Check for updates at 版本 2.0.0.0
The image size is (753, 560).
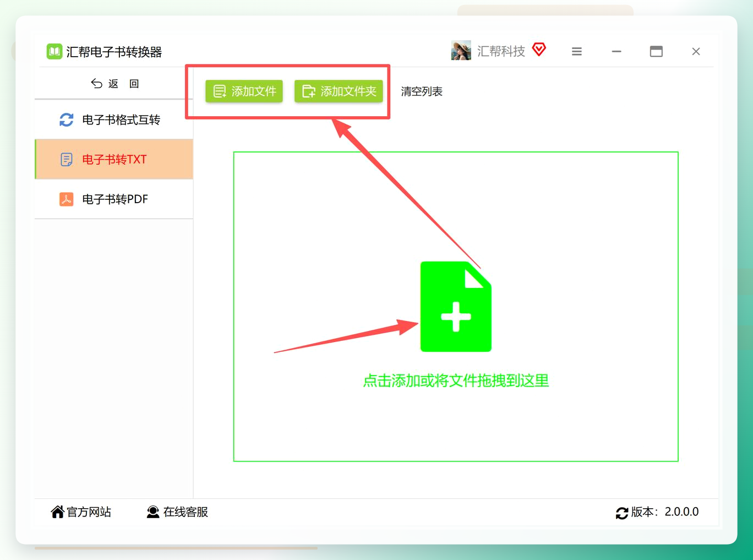[x=657, y=512]
